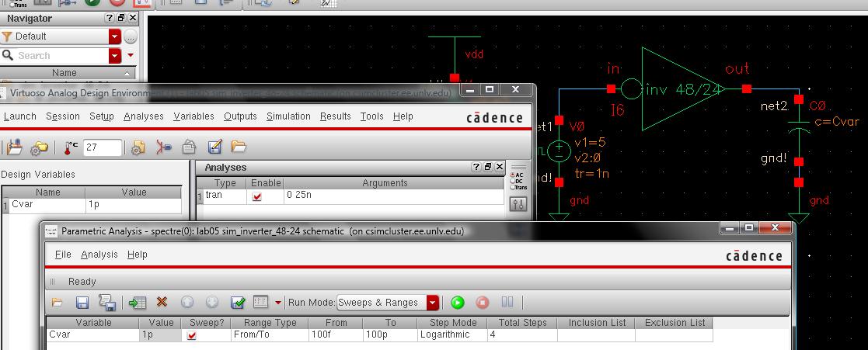Click the From cell showing 100f

(x=336, y=334)
